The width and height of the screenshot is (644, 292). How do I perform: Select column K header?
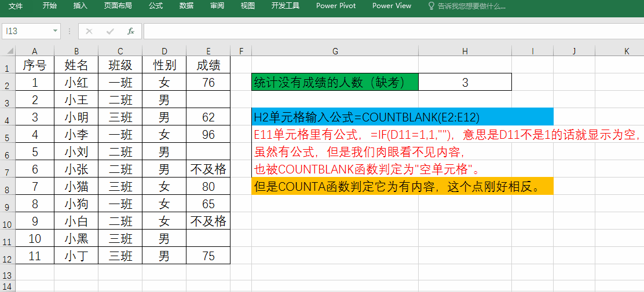(x=619, y=51)
